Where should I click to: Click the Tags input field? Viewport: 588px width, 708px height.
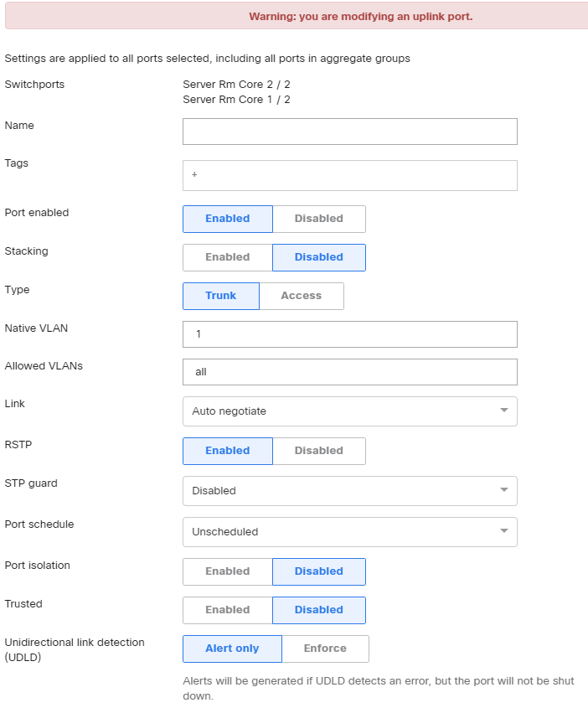[x=349, y=175]
